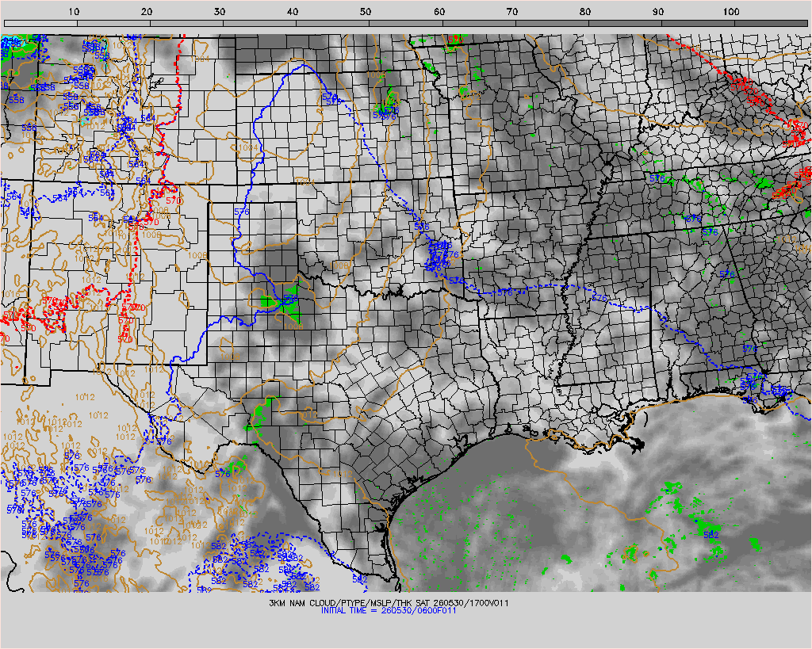Click the valid time 260530/1700V011 in the title
The width and height of the screenshot is (812, 649).
tap(471, 603)
